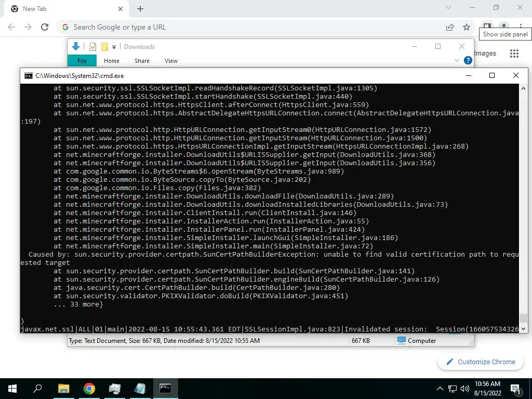Screen dimensions: 532x399
Task: Click the cmd scrollbar up arrow
Action: (523, 88)
